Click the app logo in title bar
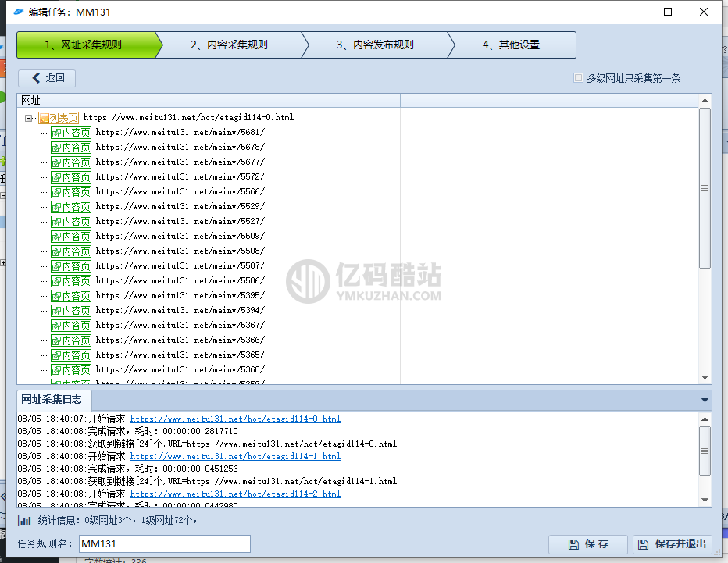 [19, 12]
